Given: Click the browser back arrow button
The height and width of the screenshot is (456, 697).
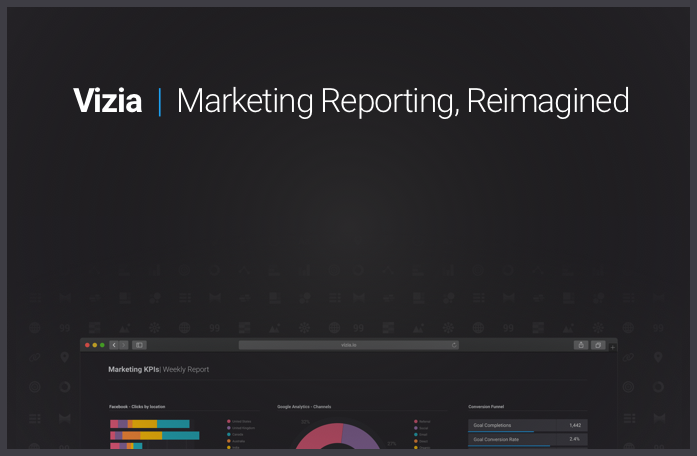Looking at the screenshot, I should 114,345.
